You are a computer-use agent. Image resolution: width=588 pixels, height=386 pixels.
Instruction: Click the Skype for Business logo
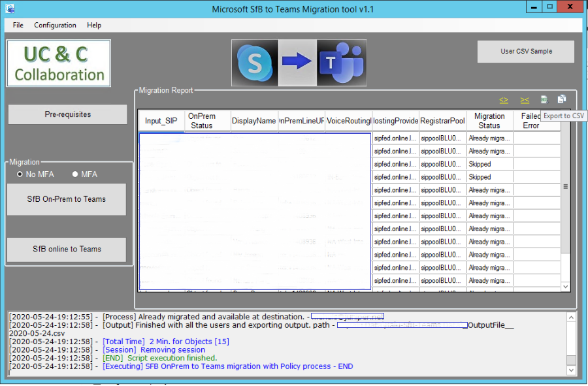[x=255, y=63]
